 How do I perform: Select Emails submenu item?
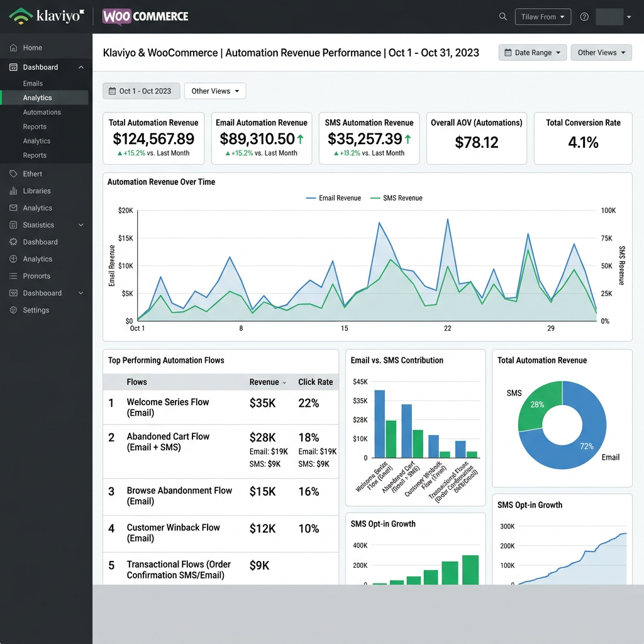33,84
